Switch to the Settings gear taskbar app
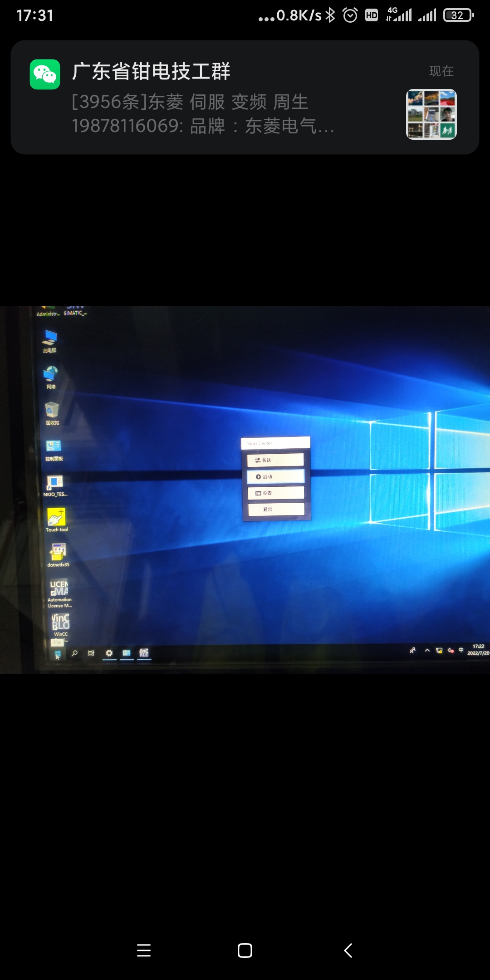 click(x=109, y=653)
